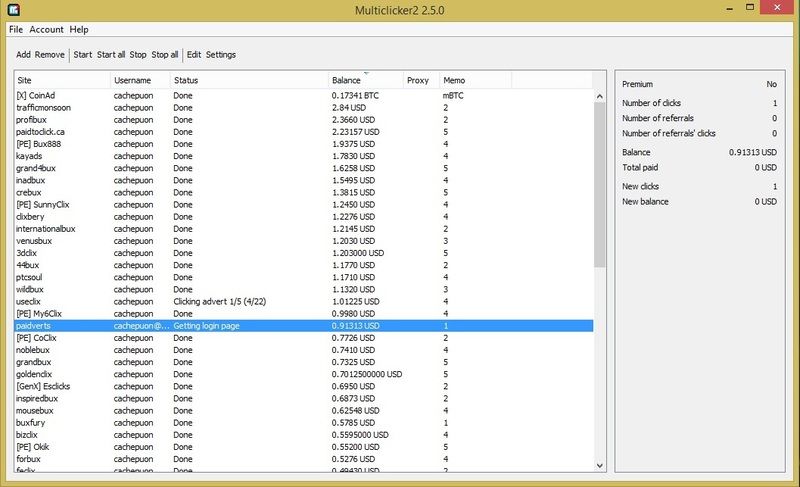Image resolution: width=800 pixels, height=487 pixels.
Task: Select the [PE] SunnyClix row
Action: point(304,204)
